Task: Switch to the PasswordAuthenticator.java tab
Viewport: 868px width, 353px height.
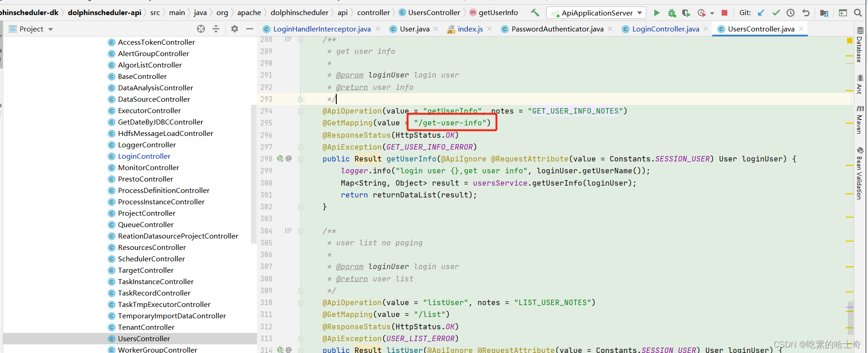Action: pos(557,29)
